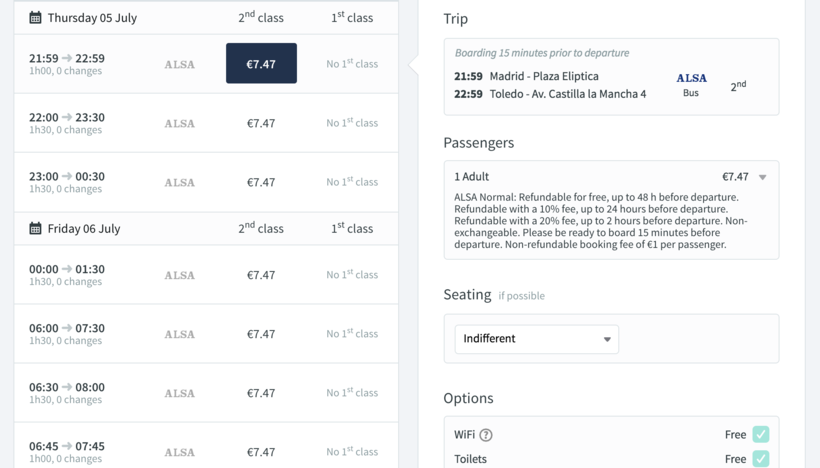Click the ALSA logo on the 06:45 departure
The width and height of the screenshot is (820, 468).
tap(180, 453)
